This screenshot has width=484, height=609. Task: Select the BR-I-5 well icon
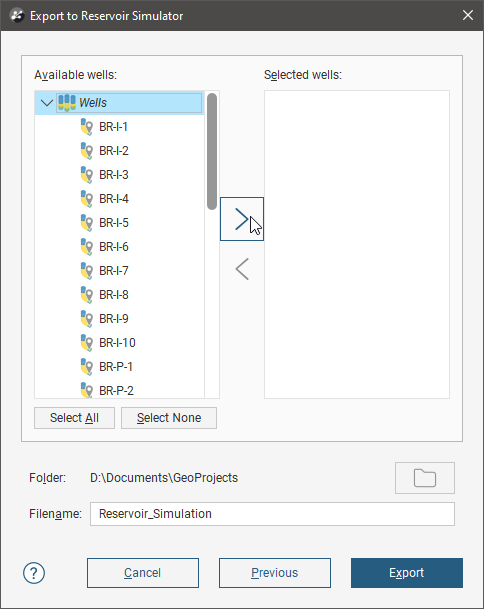click(87, 223)
